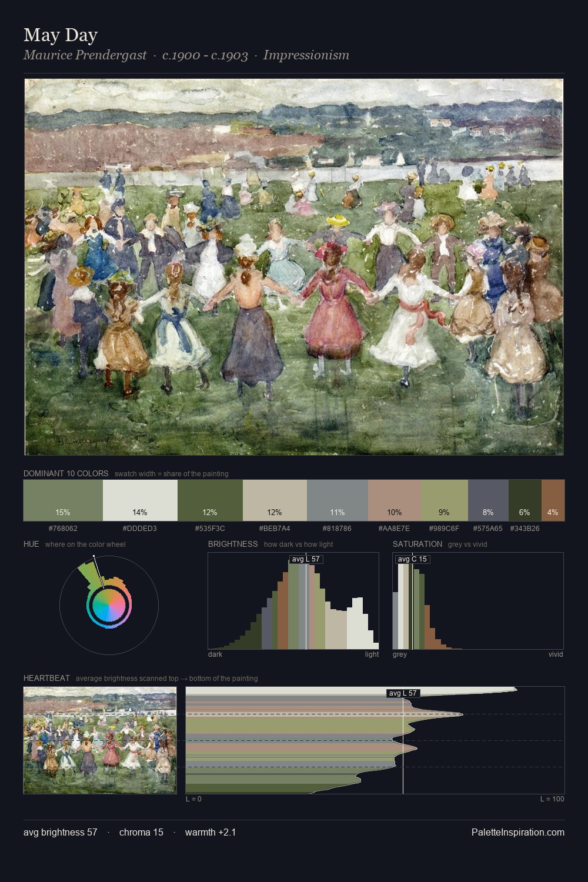Click the 'vivid' saturation axis label
The height and width of the screenshot is (882, 588).
556,654
